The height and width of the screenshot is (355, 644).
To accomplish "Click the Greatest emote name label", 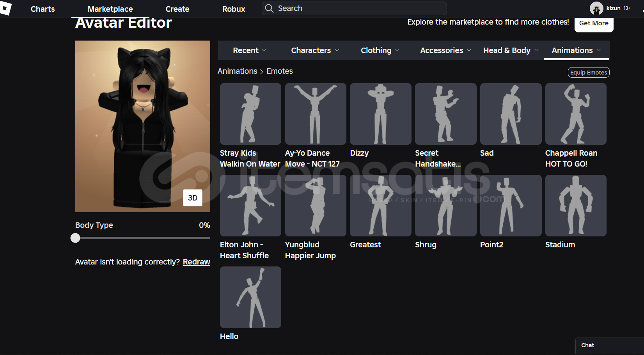I will point(365,245).
